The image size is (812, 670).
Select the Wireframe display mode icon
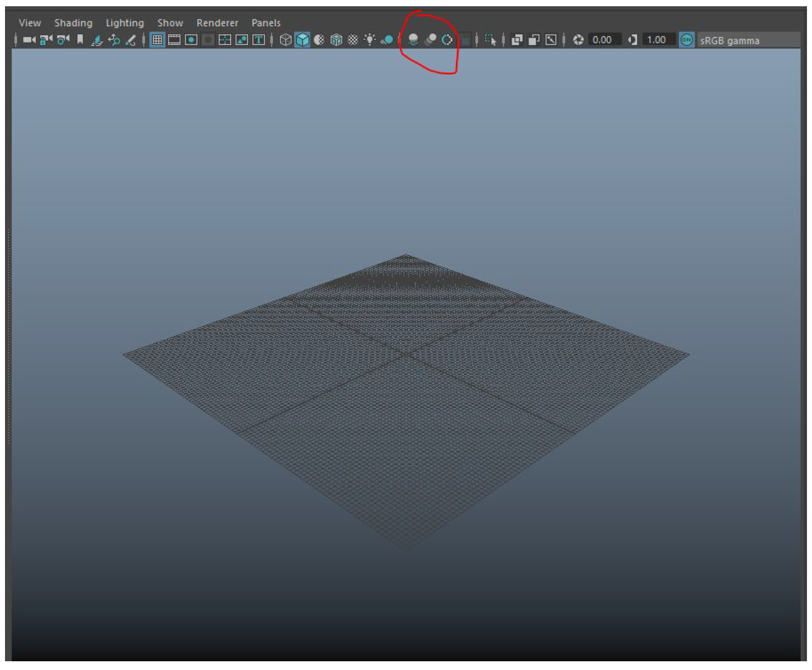tap(285, 39)
